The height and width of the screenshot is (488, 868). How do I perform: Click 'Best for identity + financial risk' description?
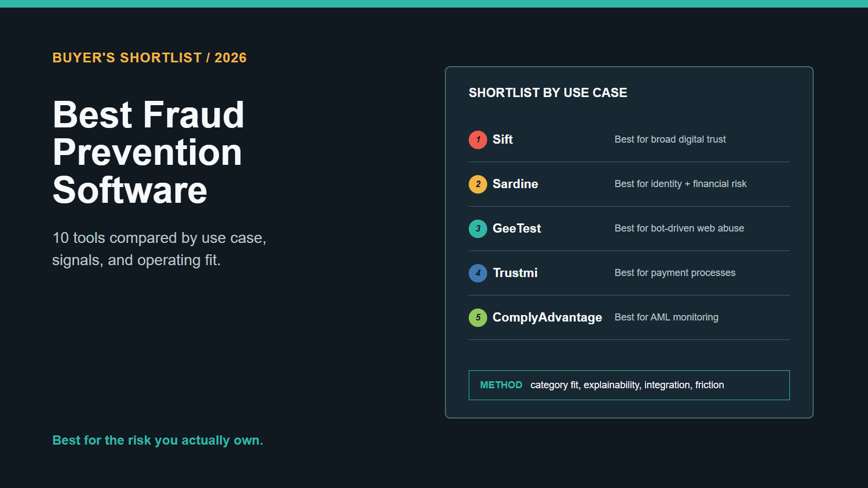pos(680,184)
